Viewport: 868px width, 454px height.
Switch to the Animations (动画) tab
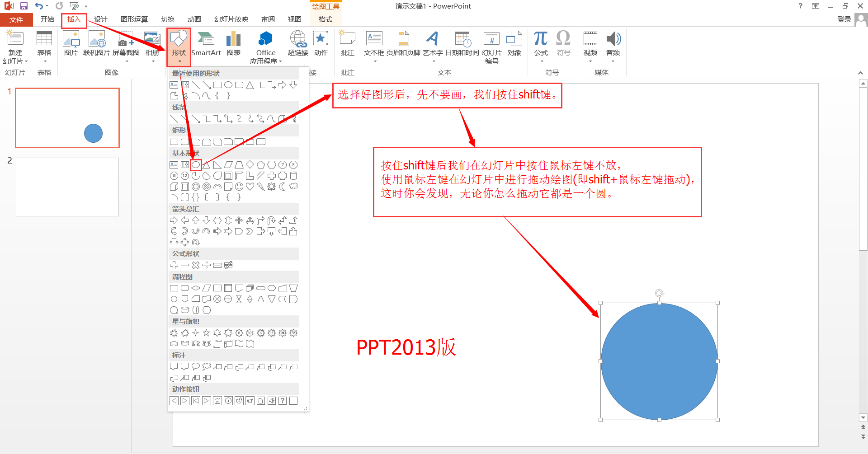(194, 19)
